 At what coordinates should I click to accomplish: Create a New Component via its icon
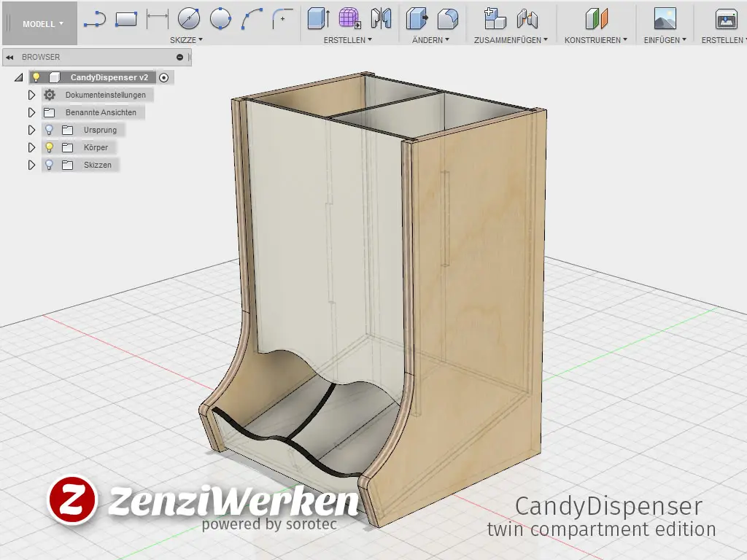(x=495, y=19)
